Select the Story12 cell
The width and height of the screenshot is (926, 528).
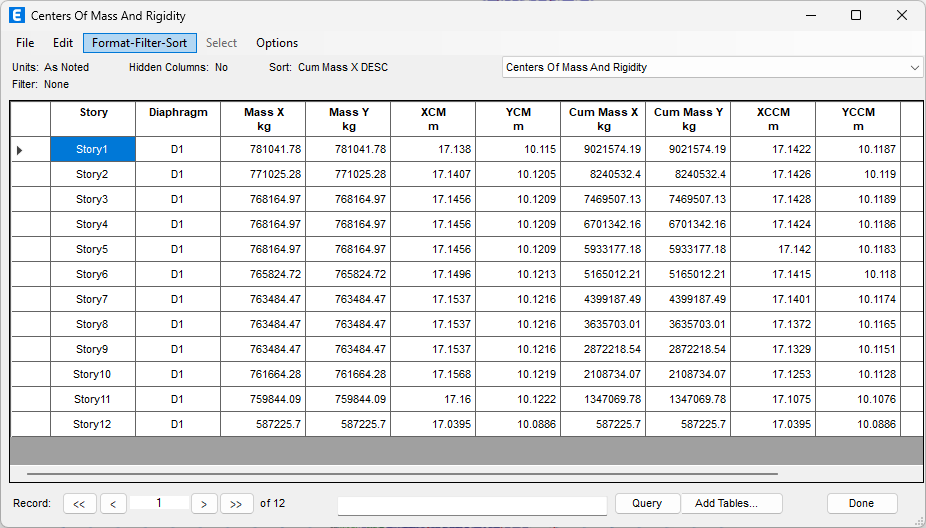[x=93, y=424]
